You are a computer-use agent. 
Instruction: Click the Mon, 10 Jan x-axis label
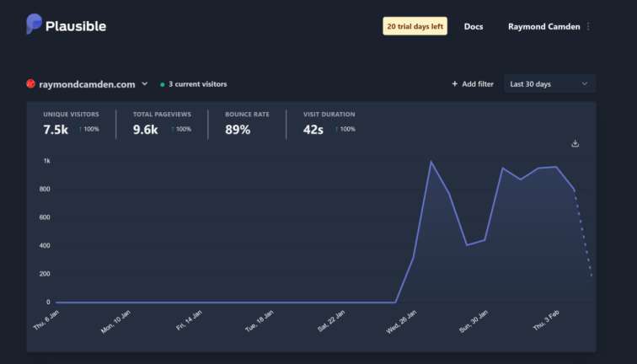coord(115,322)
